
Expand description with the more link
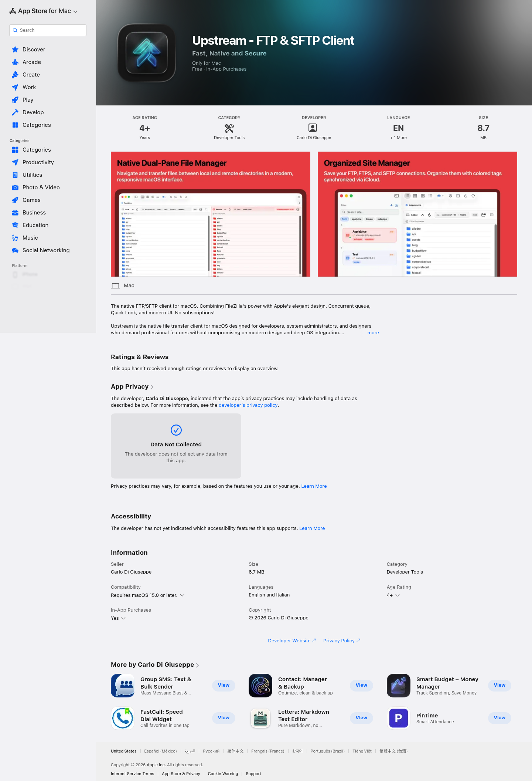[x=373, y=333]
